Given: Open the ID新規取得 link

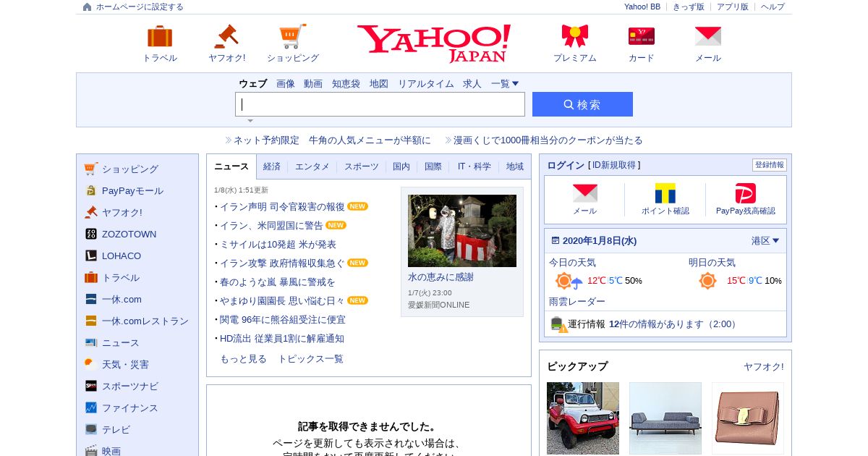Looking at the screenshot, I should tap(613, 165).
